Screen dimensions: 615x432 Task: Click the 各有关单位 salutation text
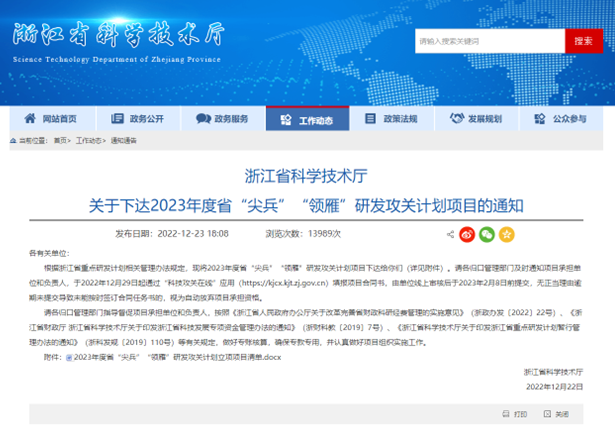pyautogui.click(x=49, y=253)
